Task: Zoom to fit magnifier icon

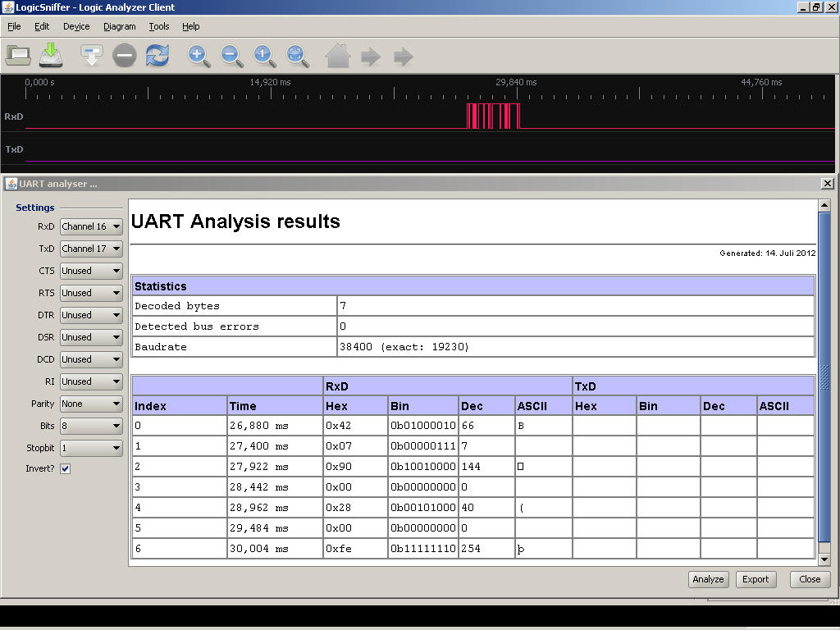Action: click(297, 56)
